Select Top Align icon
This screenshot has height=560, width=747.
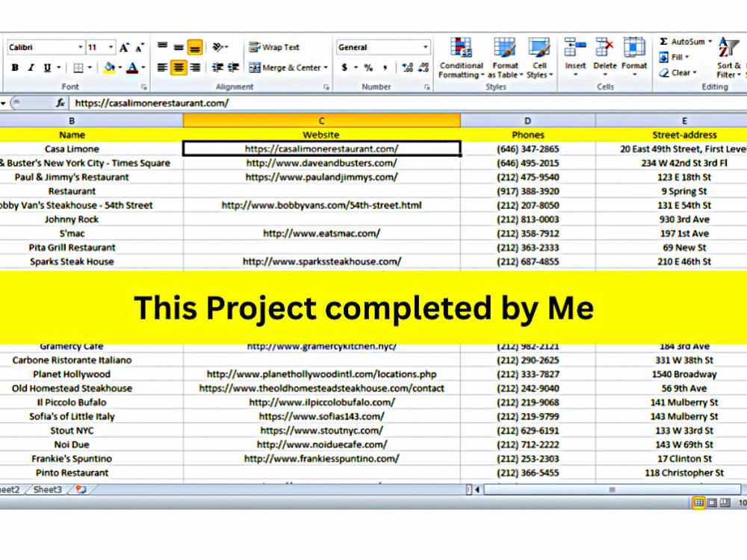[162, 46]
